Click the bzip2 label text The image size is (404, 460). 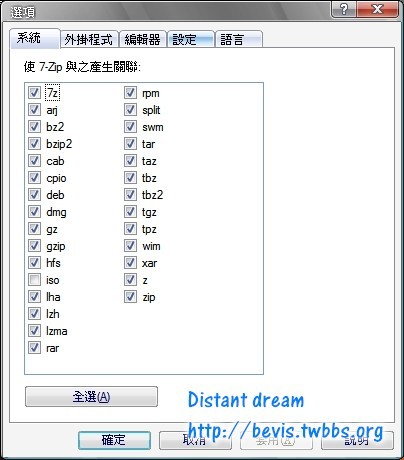click(59, 144)
